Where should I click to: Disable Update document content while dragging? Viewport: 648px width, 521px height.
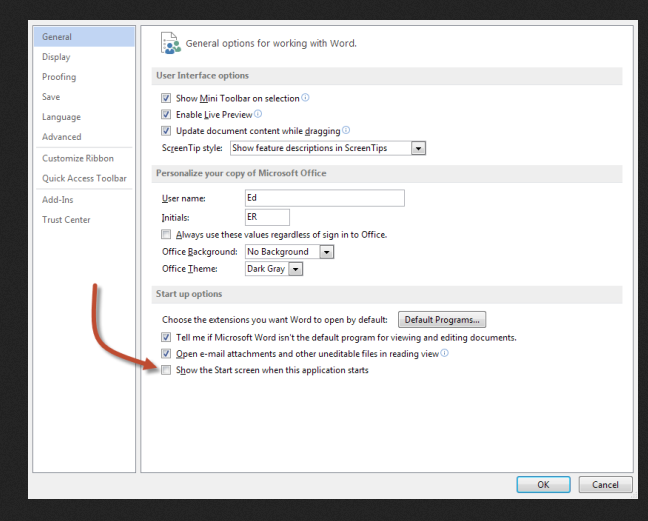[x=166, y=131]
